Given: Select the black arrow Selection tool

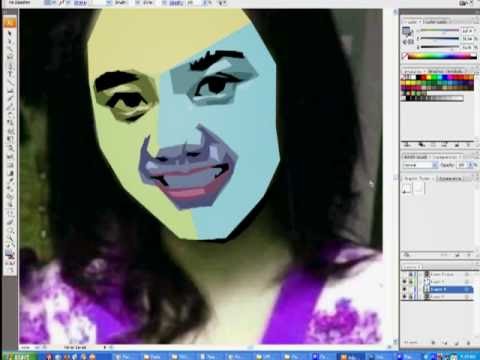Looking at the screenshot, I should (9, 34).
